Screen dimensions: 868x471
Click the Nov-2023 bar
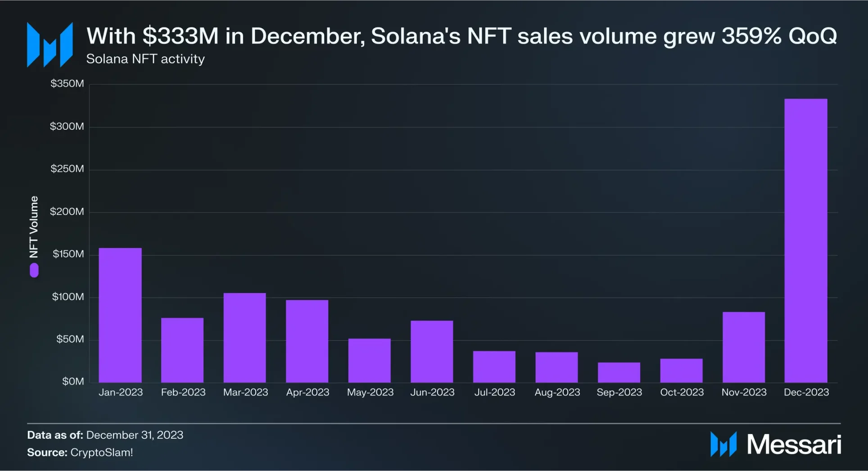tap(744, 347)
